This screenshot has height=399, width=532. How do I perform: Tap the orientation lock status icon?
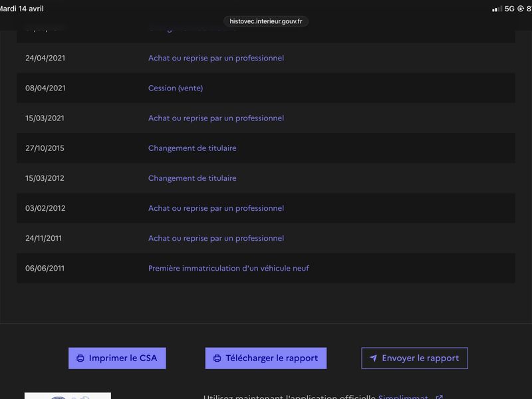521,9
